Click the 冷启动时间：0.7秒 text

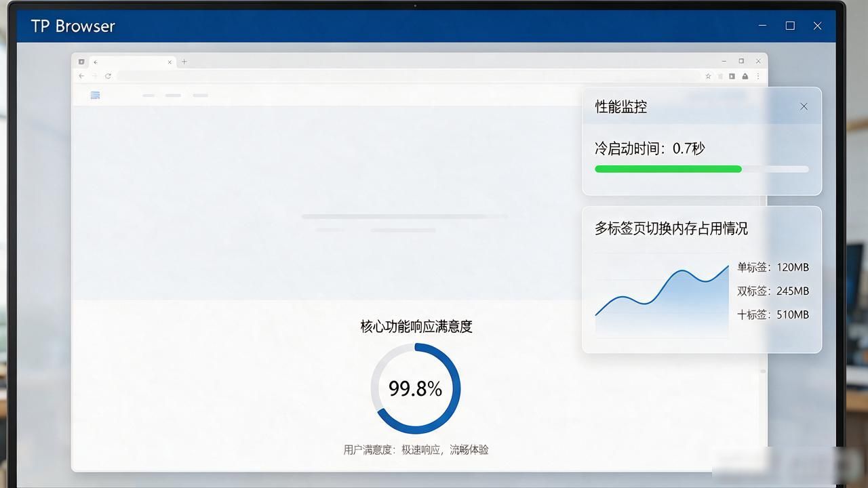(x=650, y=148)
